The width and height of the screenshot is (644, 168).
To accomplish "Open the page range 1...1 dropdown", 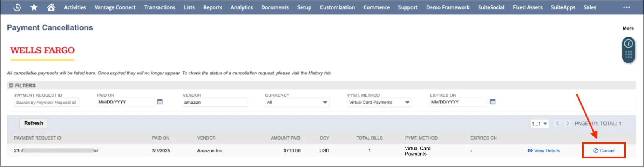I will [x=539, y=124].
